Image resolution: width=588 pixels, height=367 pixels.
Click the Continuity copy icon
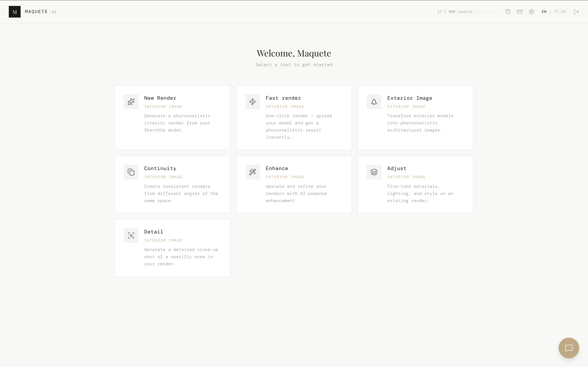click(x=131, y=172)
